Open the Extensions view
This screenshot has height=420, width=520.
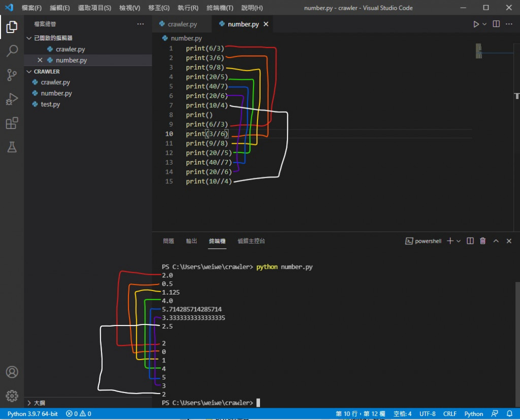coord(12,123)
